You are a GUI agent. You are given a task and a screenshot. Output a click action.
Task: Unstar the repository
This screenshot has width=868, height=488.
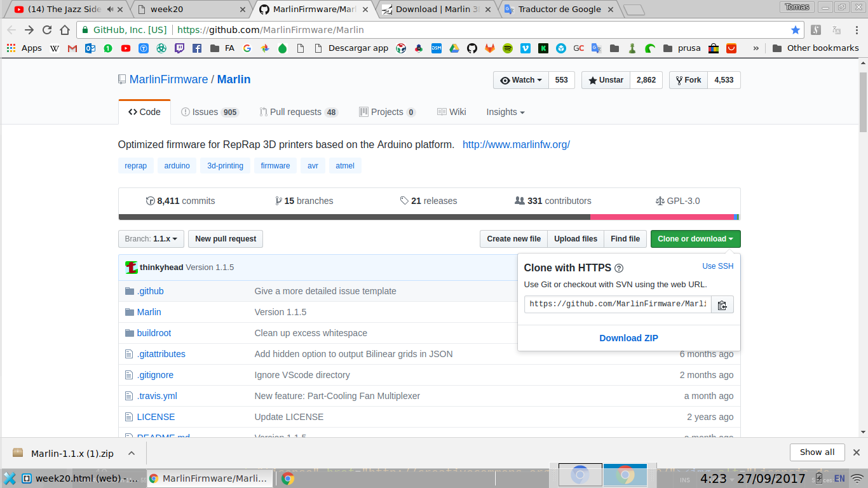coord(606,80)
